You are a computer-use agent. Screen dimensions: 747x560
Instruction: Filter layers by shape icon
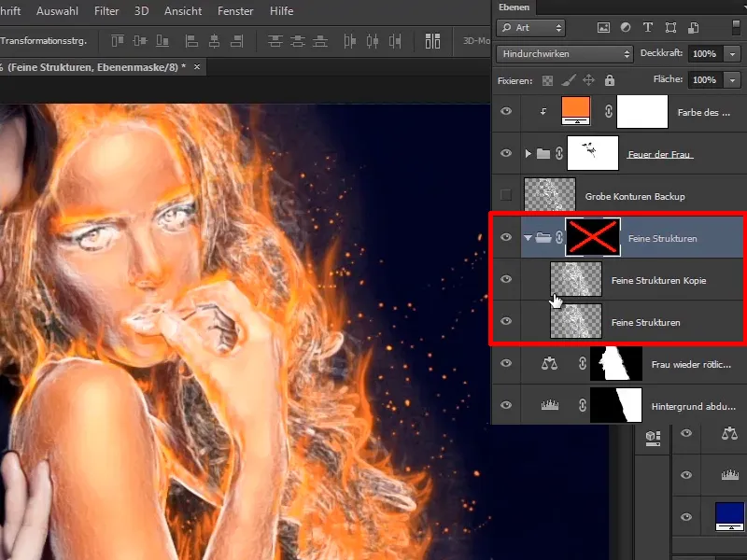coord(670,28)
